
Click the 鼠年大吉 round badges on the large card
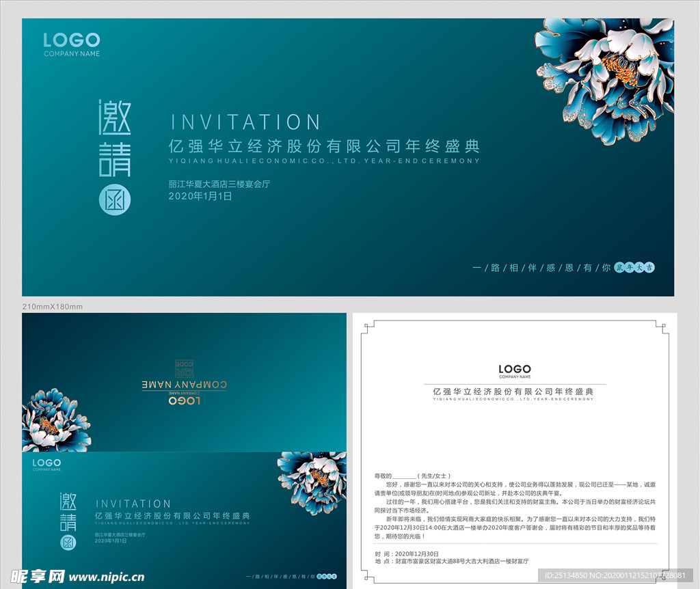point(634,267)
